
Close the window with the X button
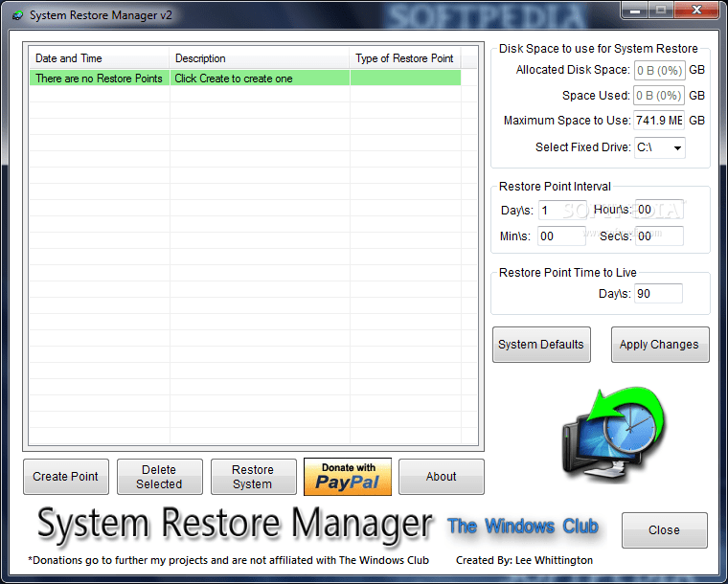[x=696, y=10]
